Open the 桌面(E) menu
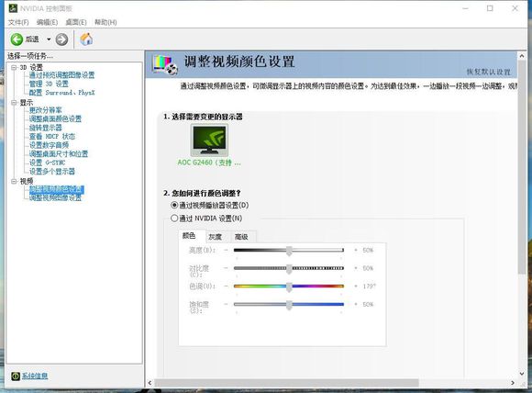This screenshot has width=532, height=393. point(76,22)
